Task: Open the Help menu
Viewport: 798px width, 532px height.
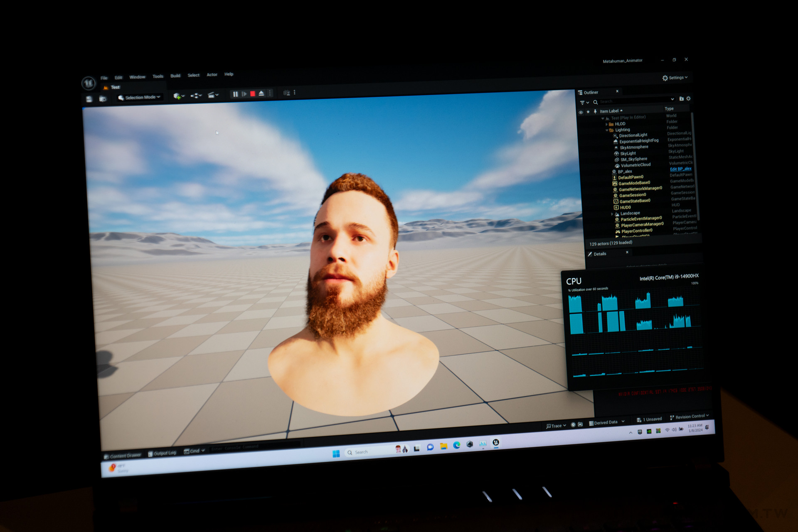Action: pos(229,74)
